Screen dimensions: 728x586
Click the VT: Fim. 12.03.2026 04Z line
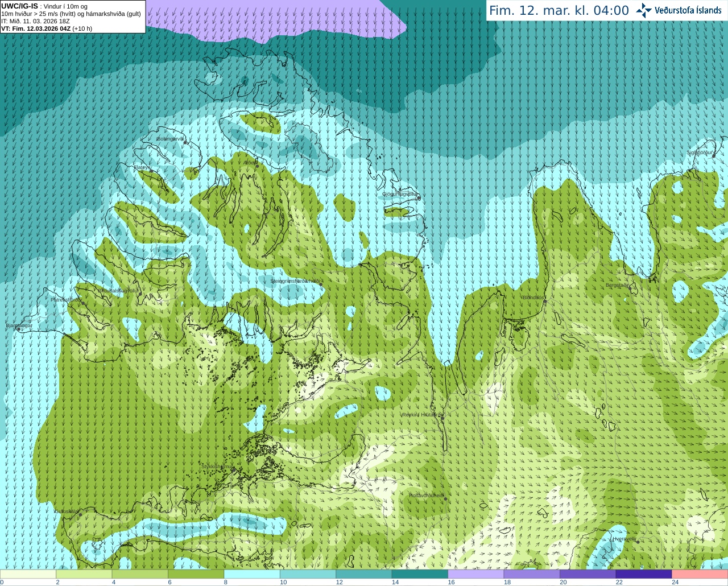click(35, 28)
